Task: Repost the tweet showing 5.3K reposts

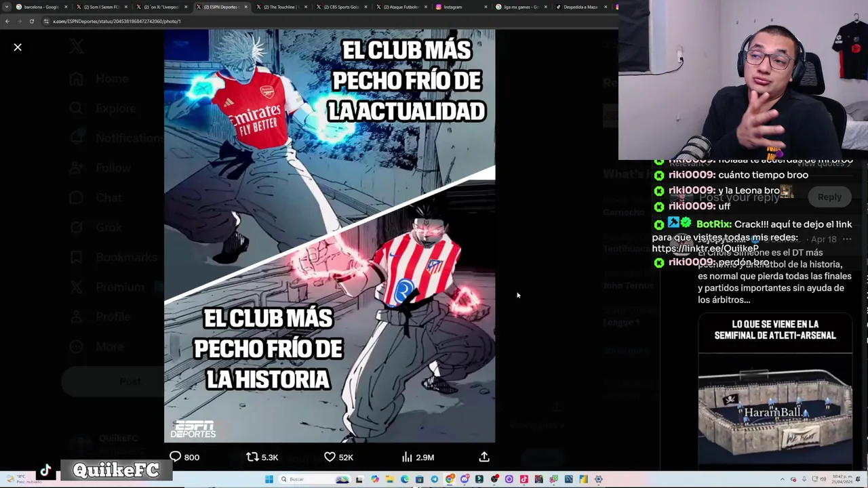Action: pos(262,457)
